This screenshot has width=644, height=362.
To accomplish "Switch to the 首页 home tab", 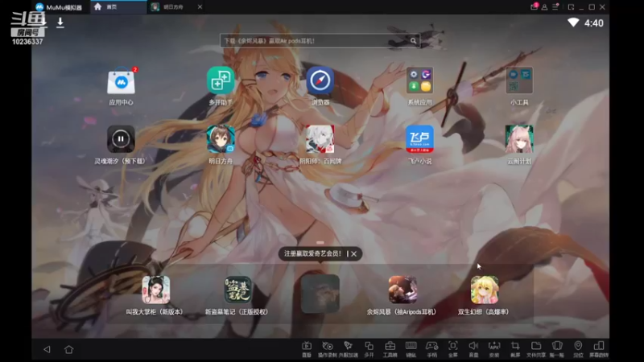I will (x=118, y=7).
